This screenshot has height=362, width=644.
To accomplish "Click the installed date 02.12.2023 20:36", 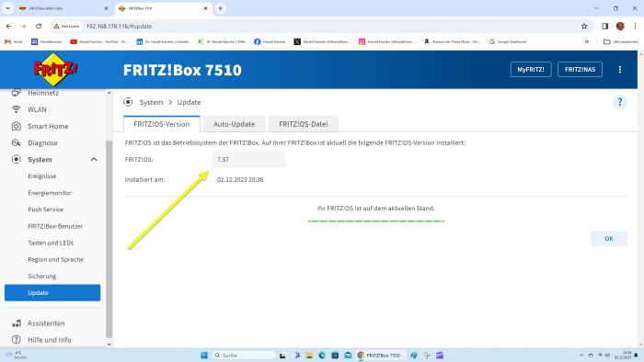I will pos(240,179).
